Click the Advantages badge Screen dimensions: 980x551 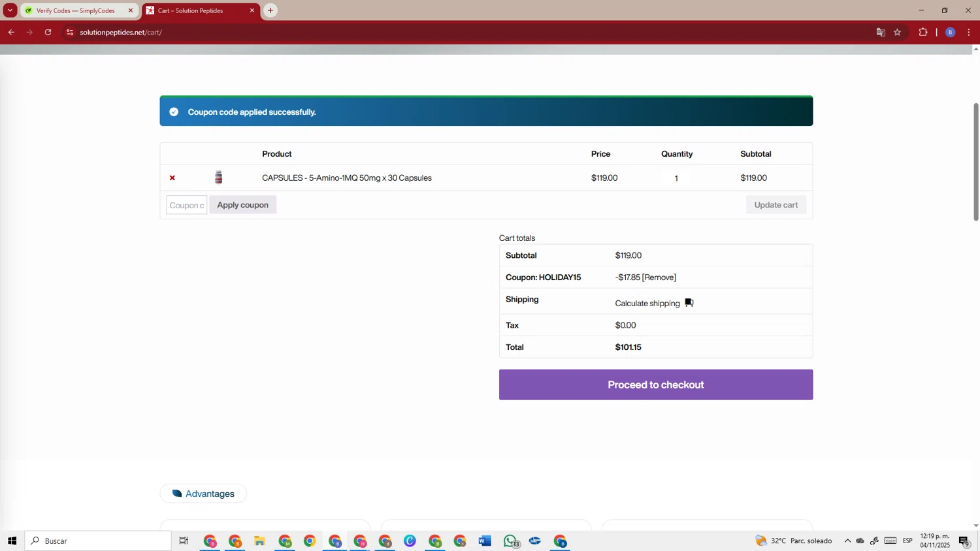pos(203,494)
